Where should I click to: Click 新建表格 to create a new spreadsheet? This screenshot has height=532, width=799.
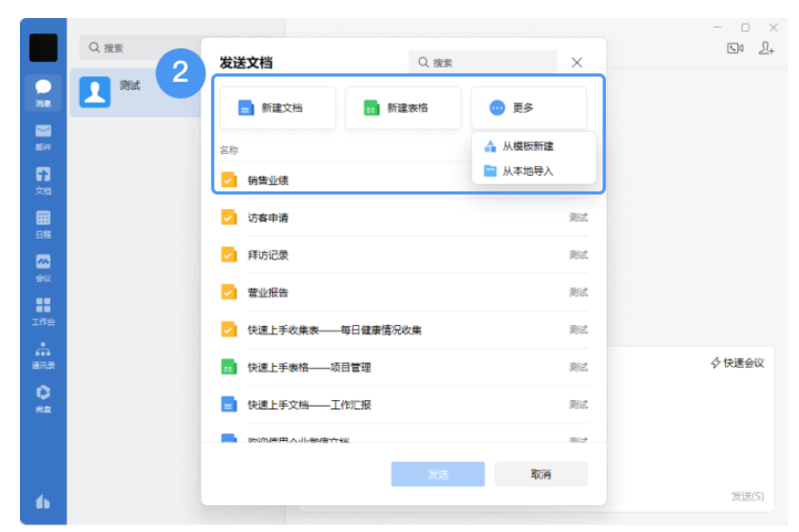point(403,108)
